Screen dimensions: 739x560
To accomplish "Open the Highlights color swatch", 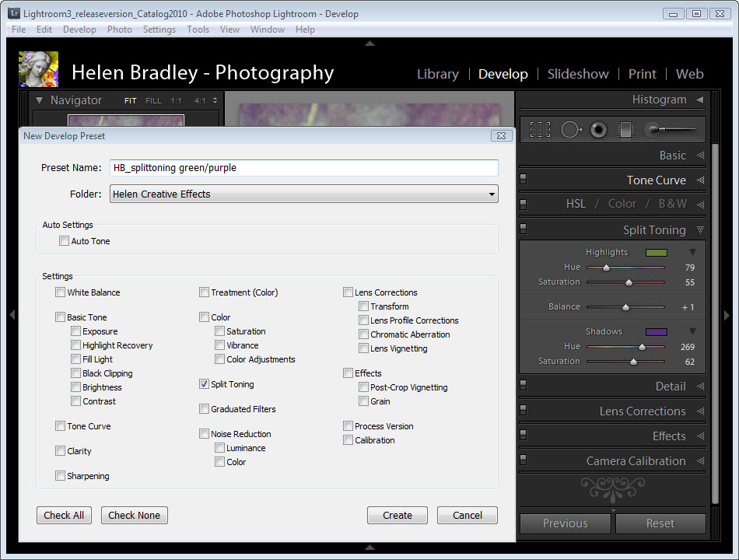I will point(657,253).
